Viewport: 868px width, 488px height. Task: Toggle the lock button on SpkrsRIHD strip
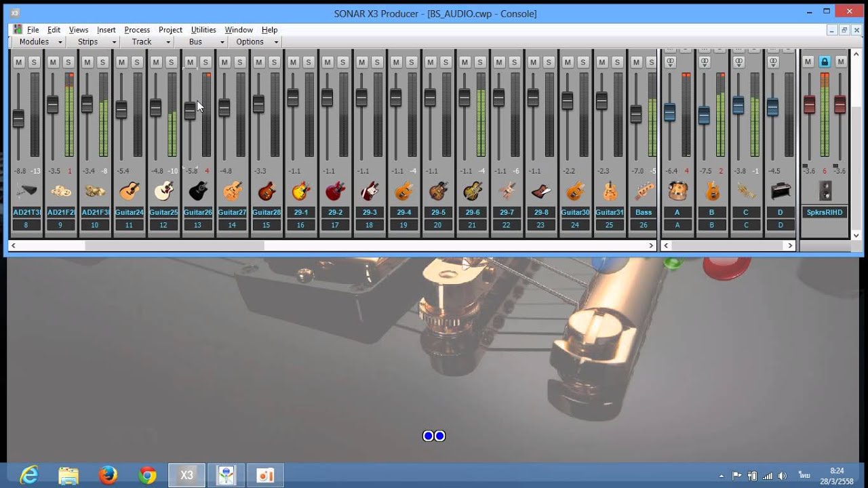pos(825,62)
